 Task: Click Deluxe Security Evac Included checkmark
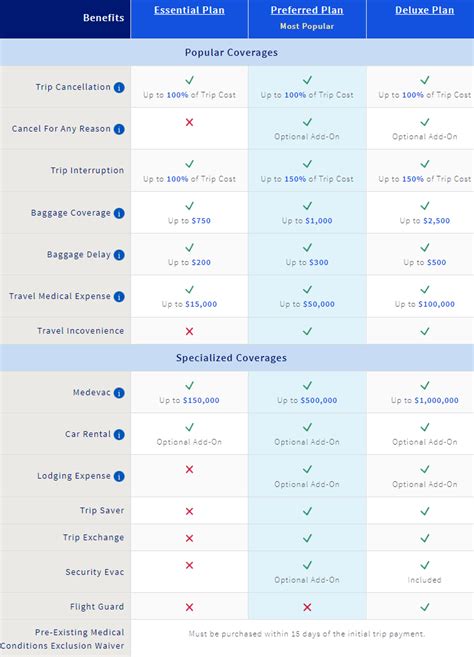(425, 565)
